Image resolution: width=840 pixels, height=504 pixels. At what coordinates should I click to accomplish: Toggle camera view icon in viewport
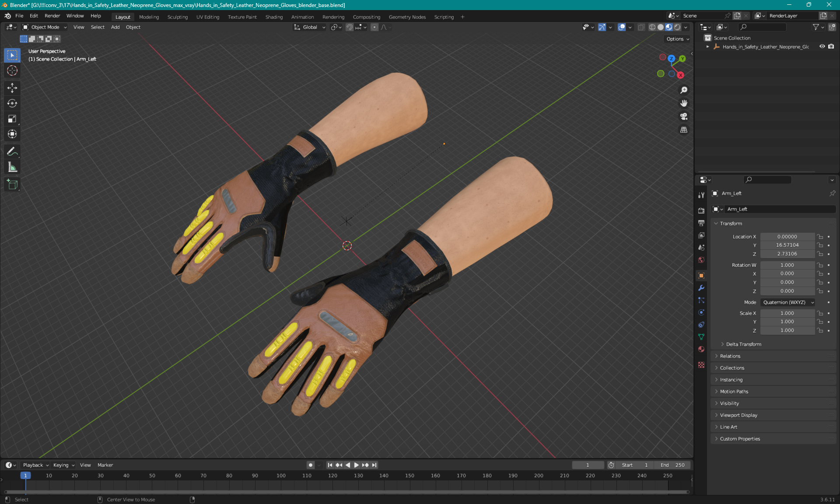(x=684, y=116)
